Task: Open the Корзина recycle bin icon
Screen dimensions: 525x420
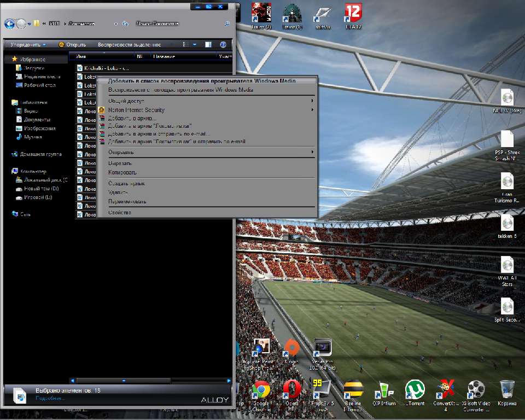Action: point(507,390)
